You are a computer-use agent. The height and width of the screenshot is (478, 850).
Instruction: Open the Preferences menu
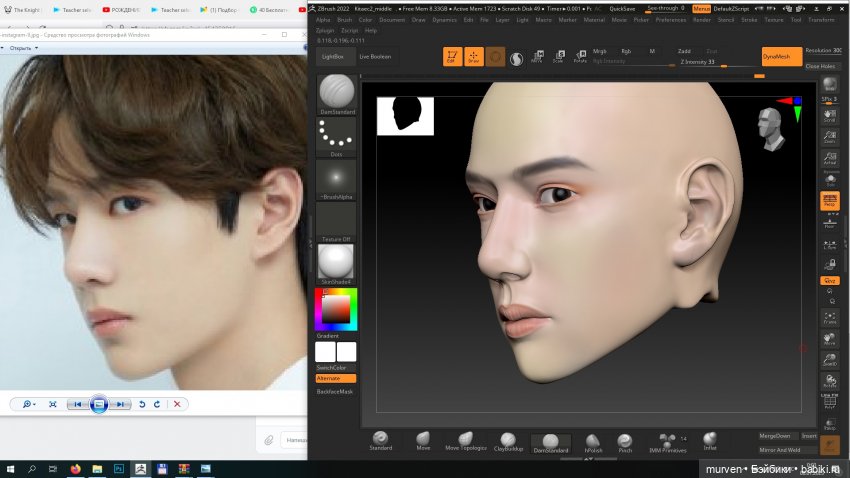click(x=671, y=20)
